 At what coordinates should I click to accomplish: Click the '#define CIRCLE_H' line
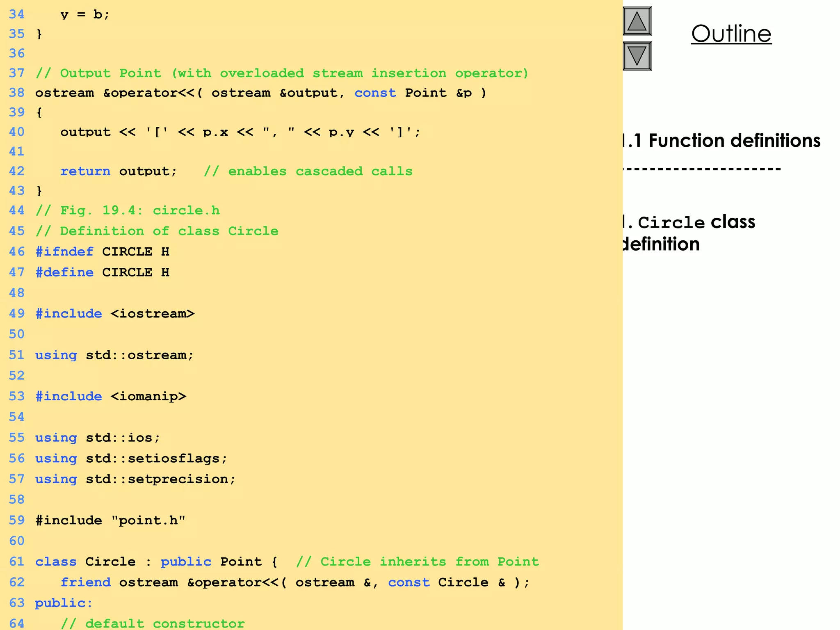[102, 272]
